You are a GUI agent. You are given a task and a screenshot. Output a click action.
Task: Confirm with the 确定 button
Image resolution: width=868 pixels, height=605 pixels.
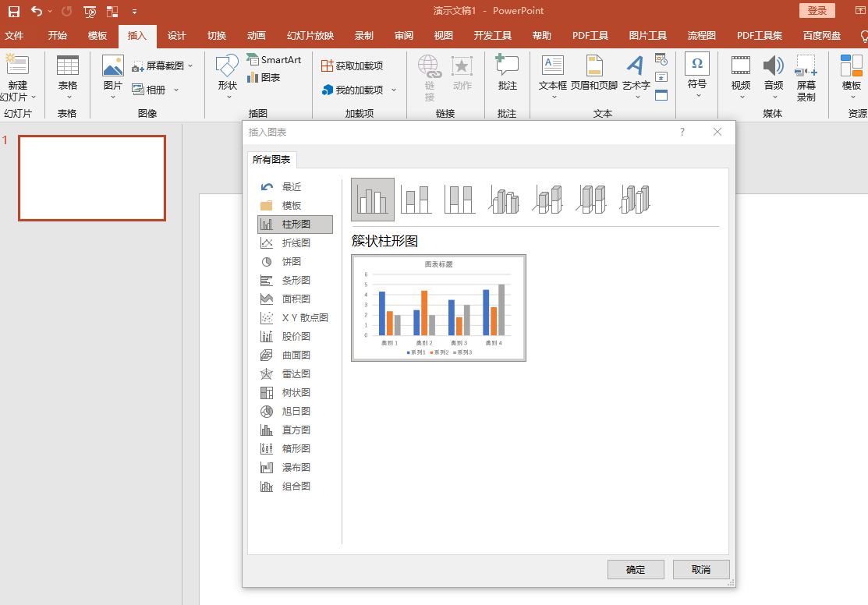636,570
